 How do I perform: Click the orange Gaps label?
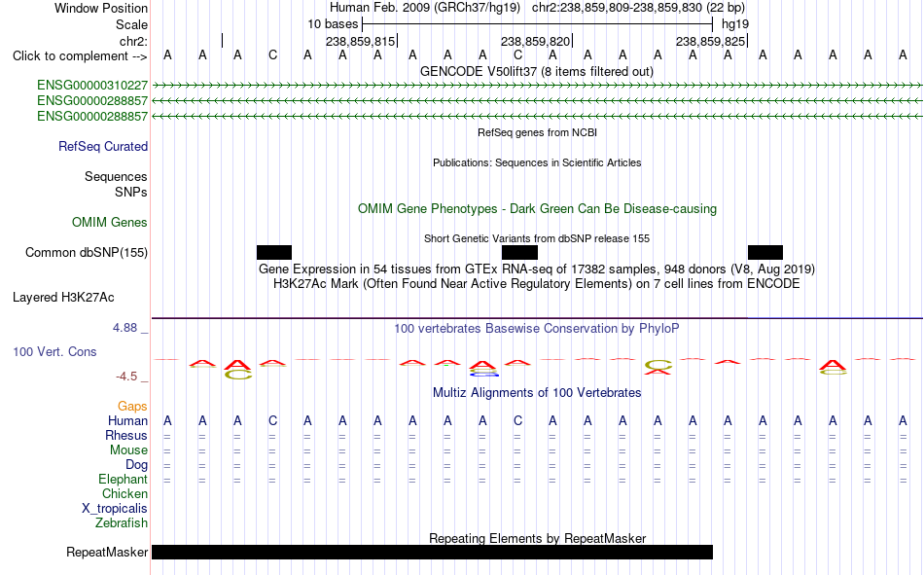(132, 407)
